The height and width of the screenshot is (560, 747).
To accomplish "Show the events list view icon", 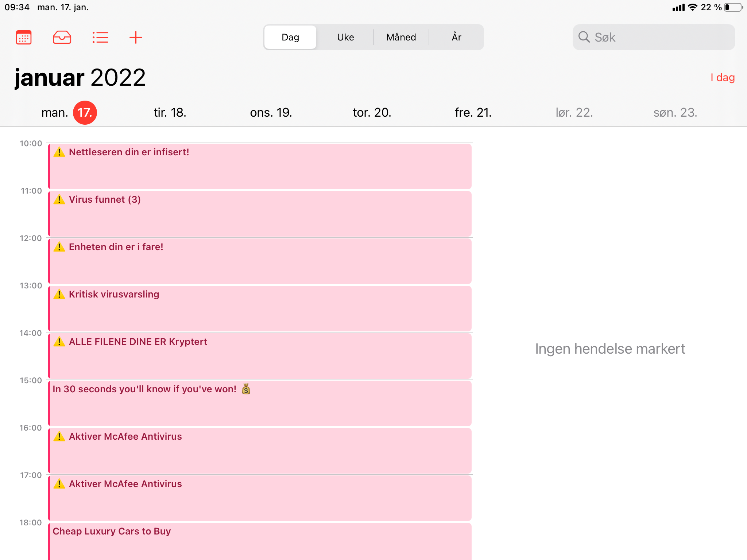I will [100, 37].
